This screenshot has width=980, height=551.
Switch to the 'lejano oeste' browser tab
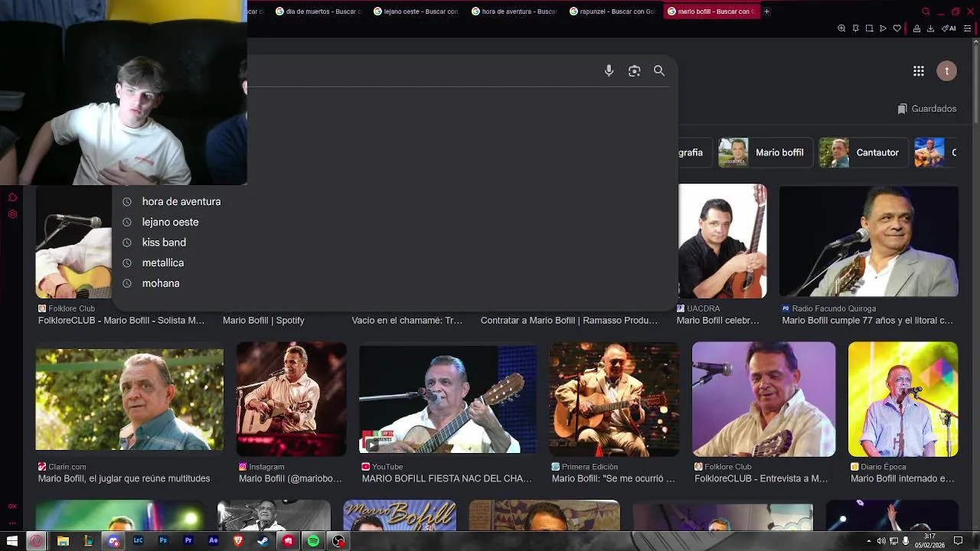click(416, 11)
